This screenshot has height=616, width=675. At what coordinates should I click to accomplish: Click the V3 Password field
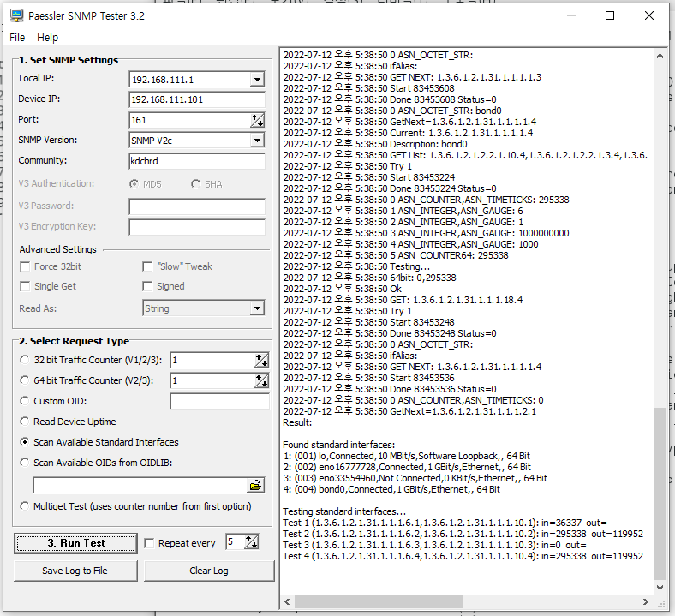(x=197, y=206)
